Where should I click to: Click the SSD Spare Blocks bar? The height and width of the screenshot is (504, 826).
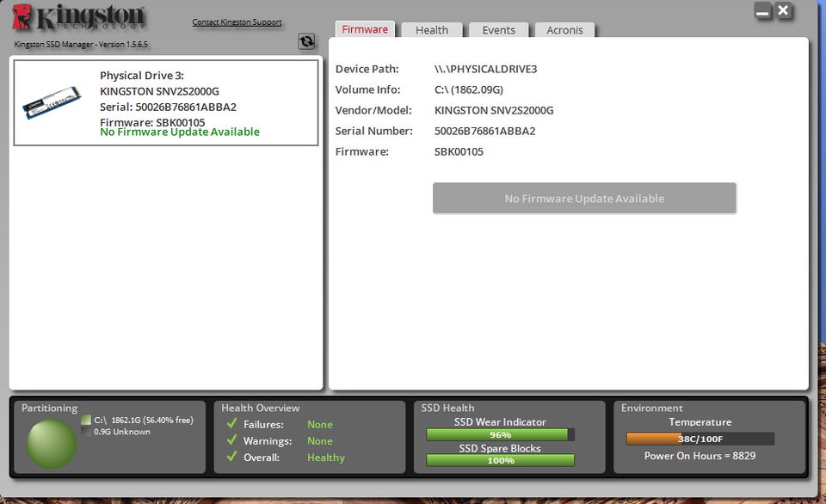click(500, 460)
